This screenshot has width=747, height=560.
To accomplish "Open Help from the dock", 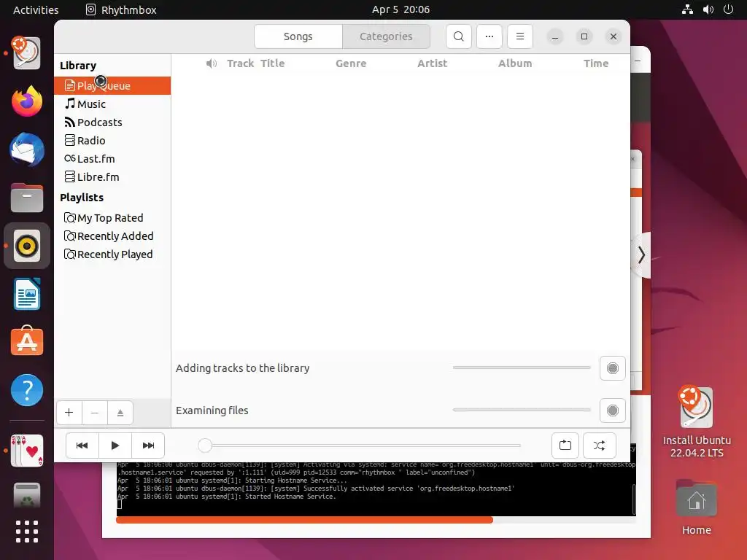I will tap(27, 390).
